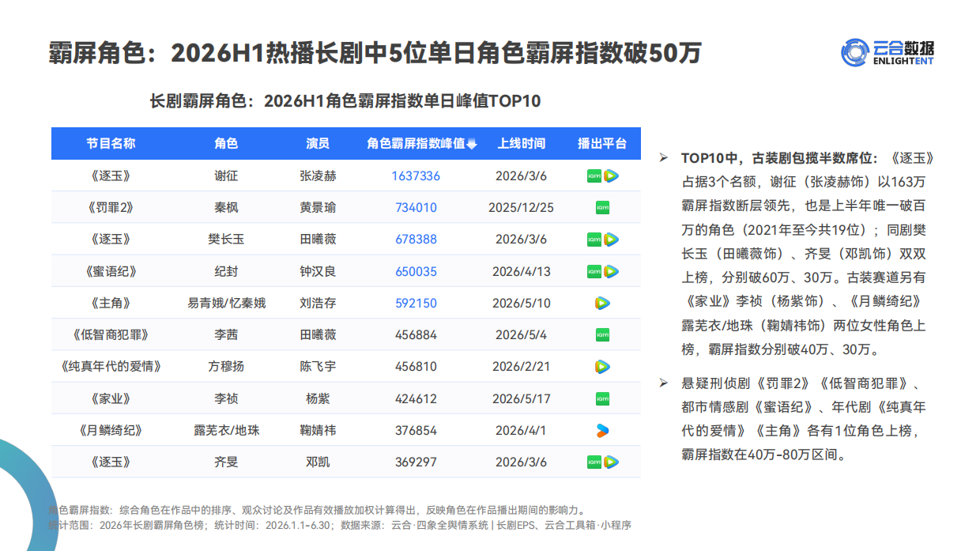Viewport: 980px width, 551px height.
Task: Click the Youku icon in 《月鳞绮纪》 row
Action: click(602, 430)
